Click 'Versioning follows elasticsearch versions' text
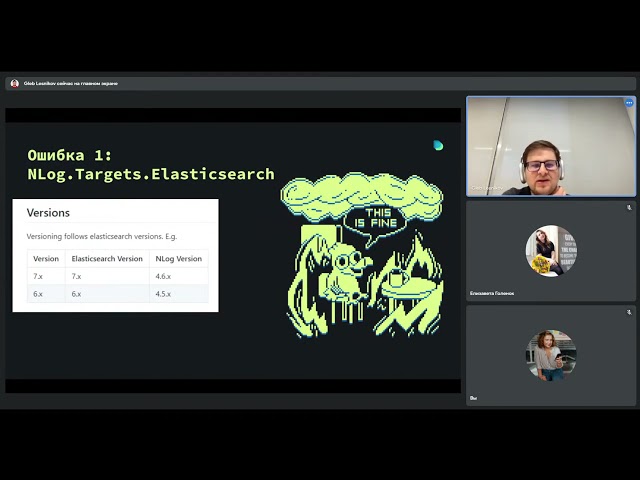Image resolution: width=640 pixels, height=480 pixels. pyautogui.click(x=102, y=236)
